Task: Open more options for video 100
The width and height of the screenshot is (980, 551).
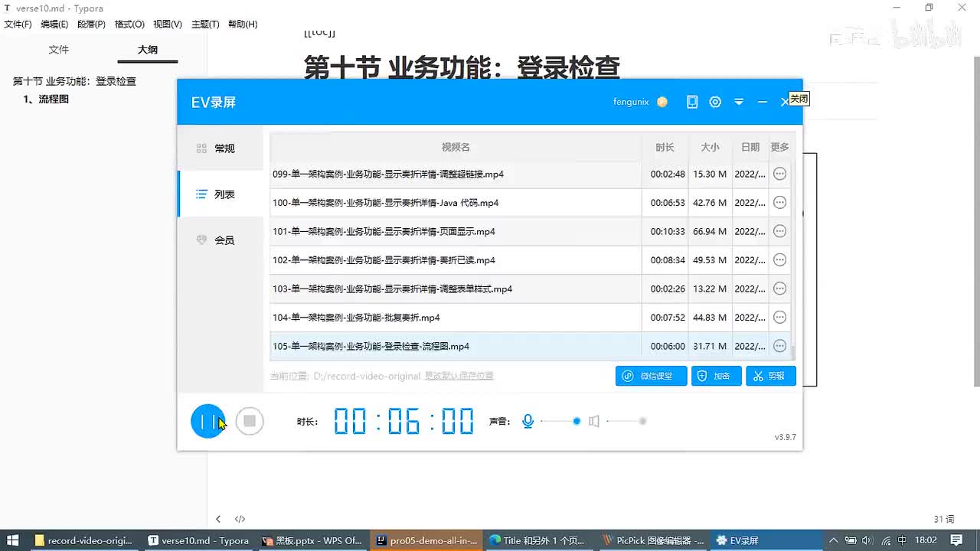Action: point(779,203)
